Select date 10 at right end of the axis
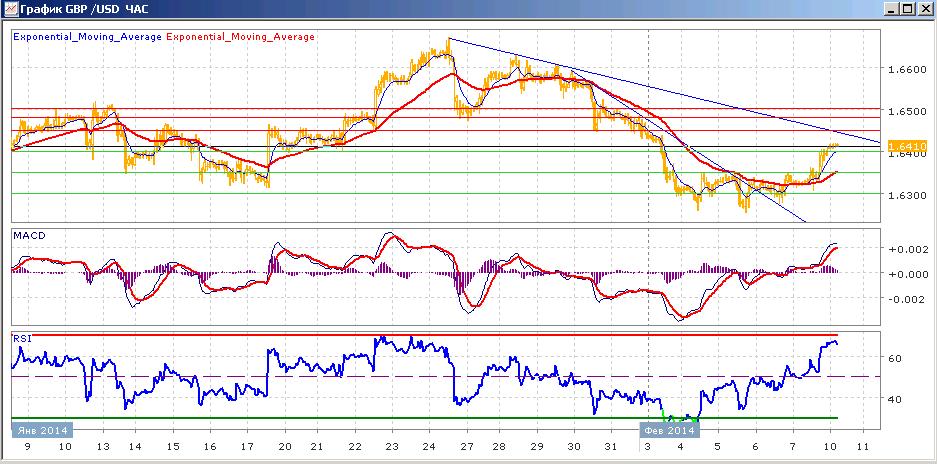This screenshot has width=937, height=464. [830, 447]
